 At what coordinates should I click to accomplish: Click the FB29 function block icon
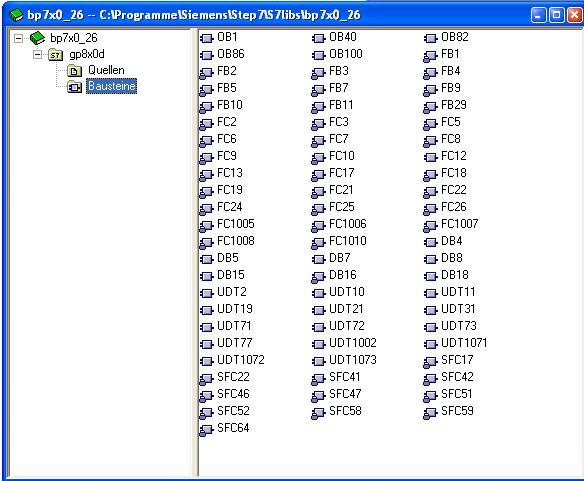pyautogui.click(x=430, y=107)
